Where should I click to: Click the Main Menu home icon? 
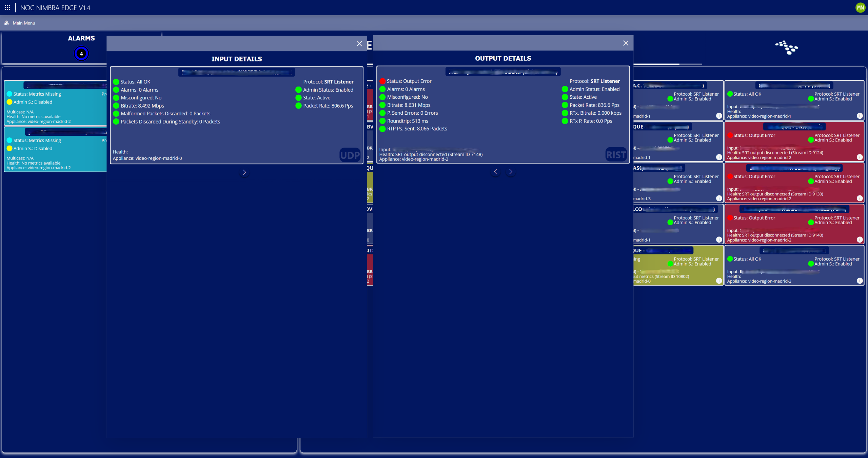(x=6, y=23)
